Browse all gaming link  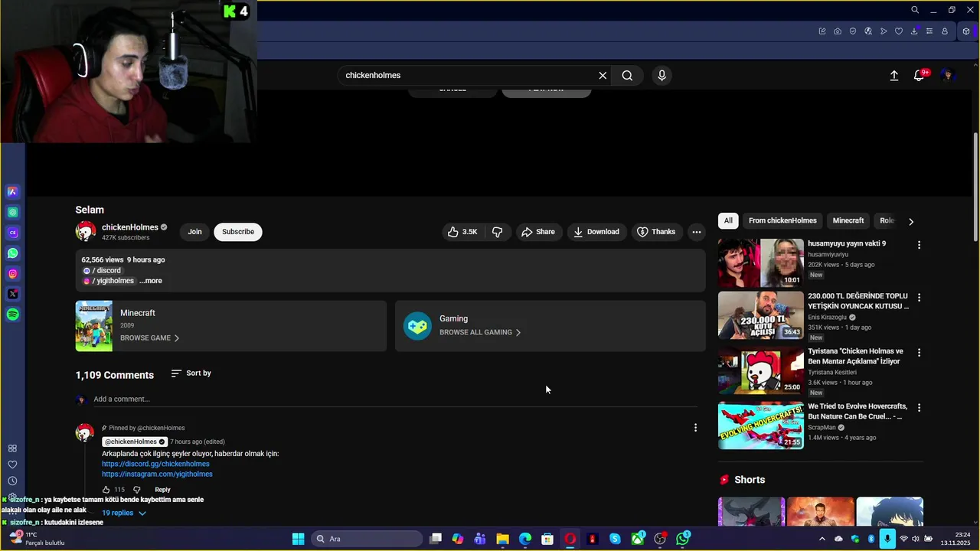pyautogui.click(x=480, y=332)
